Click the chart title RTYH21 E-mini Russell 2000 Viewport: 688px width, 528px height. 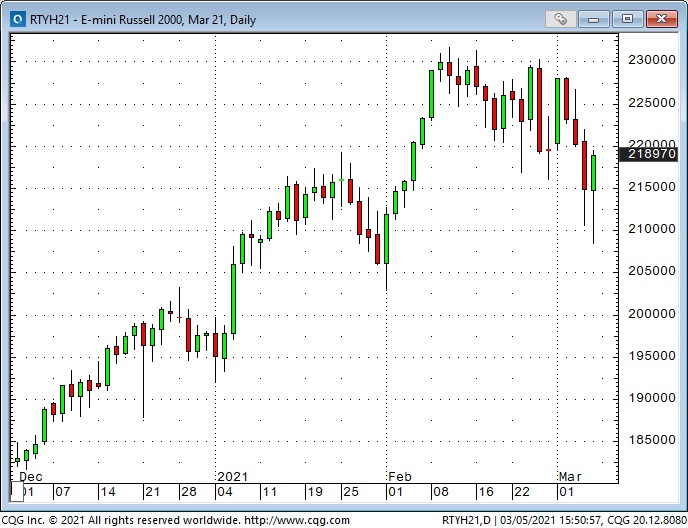143,20
